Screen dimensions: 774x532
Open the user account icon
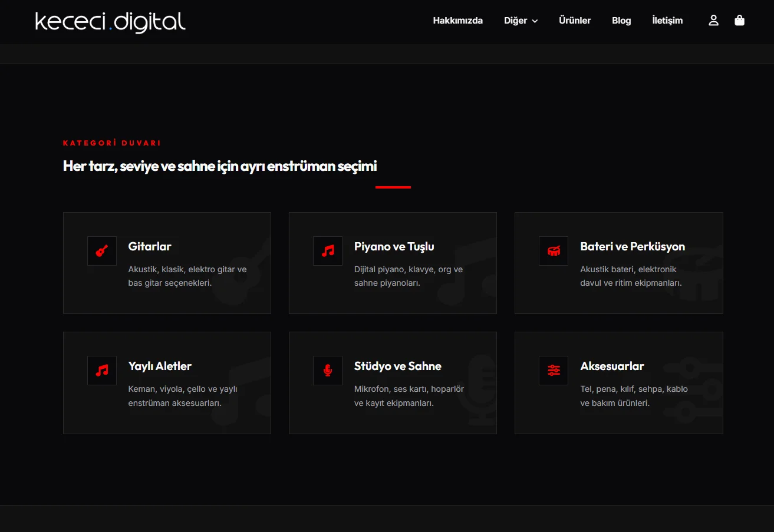coord(713,21)
